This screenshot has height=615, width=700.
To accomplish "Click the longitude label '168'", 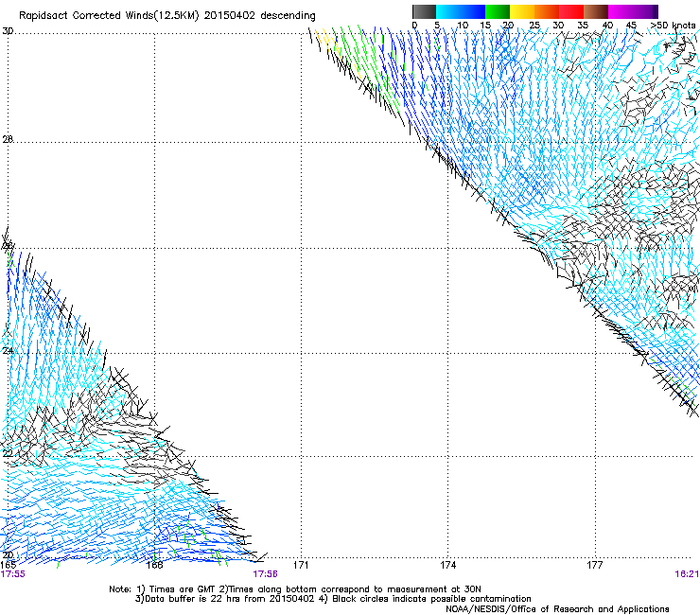I will (154, 565).
